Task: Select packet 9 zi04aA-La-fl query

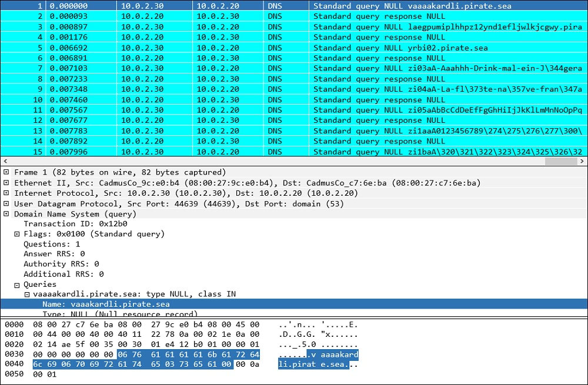Action: (x=294, y=89)
